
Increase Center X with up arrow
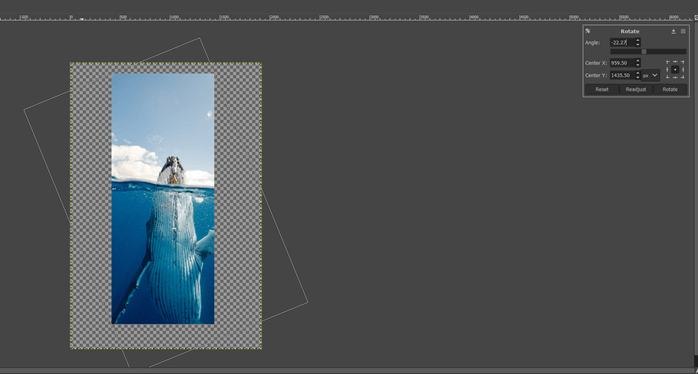pos(638,61)
